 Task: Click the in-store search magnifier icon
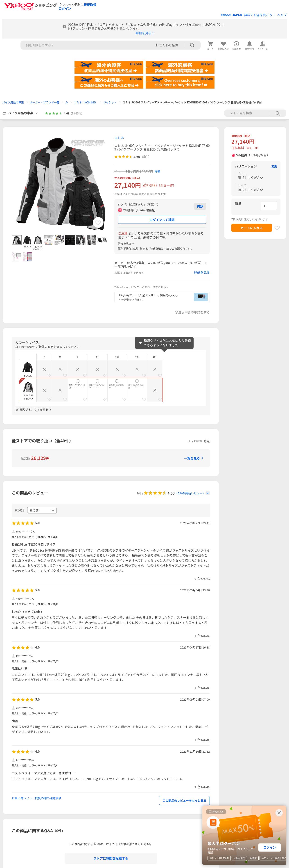click(278, 113)
